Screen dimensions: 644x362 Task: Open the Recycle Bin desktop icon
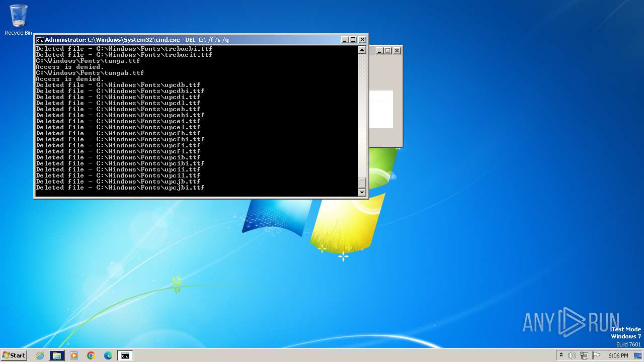click(18, 20)
